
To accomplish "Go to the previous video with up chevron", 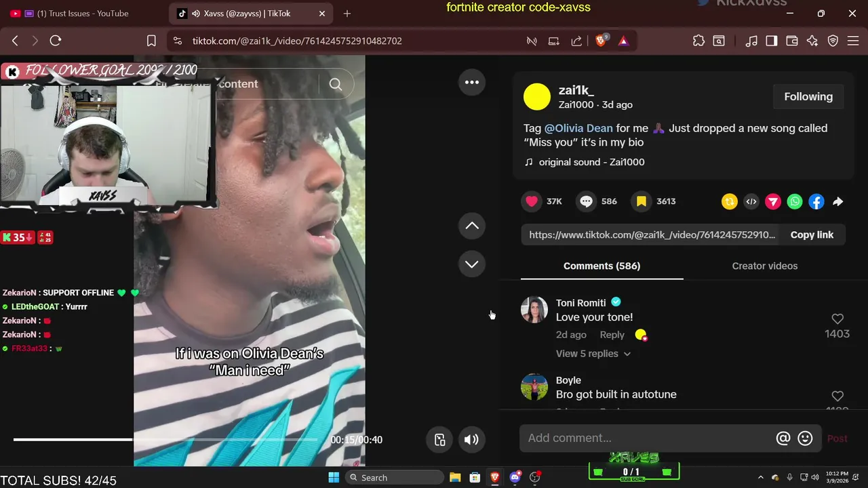I will (472, 226).
